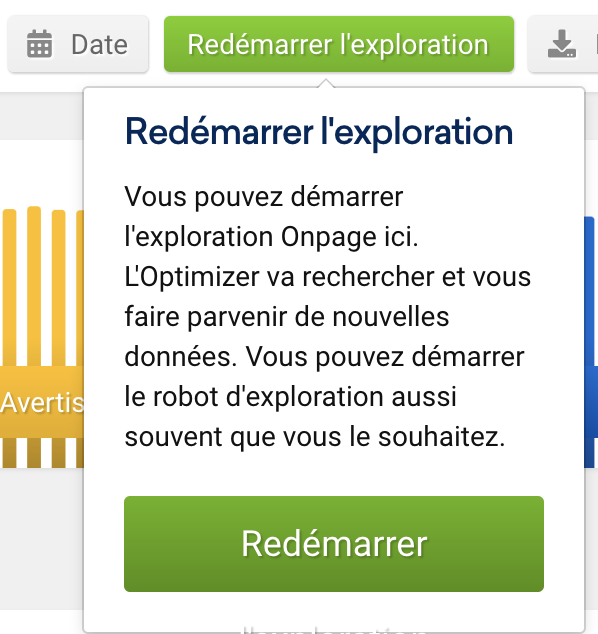Select the blue bar at right edge
Image resolution: width=598 pixels, height=634 pixels.
click(x=591, y=342)
